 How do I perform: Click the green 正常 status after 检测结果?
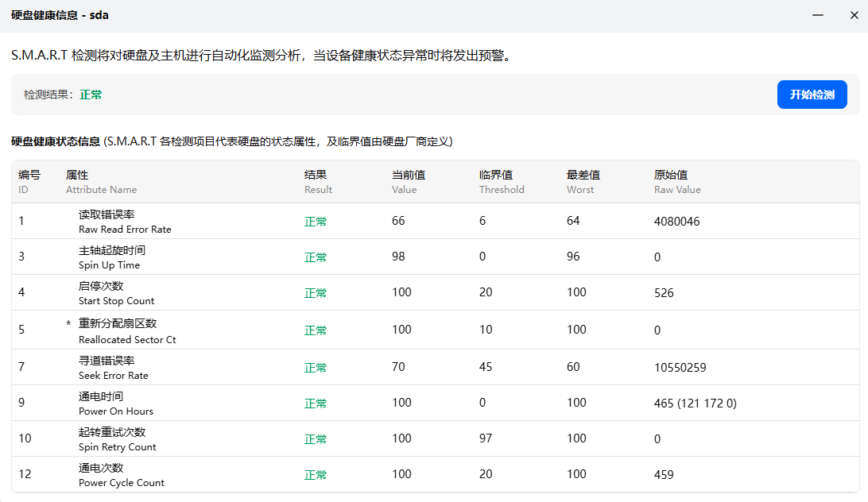pos(91,95)
